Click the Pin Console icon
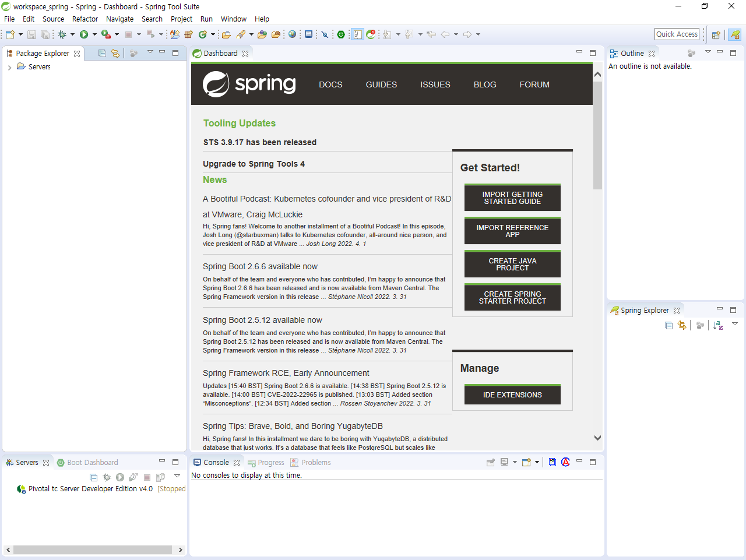Viewport: 746px width, 560px height. pos(491,462)
